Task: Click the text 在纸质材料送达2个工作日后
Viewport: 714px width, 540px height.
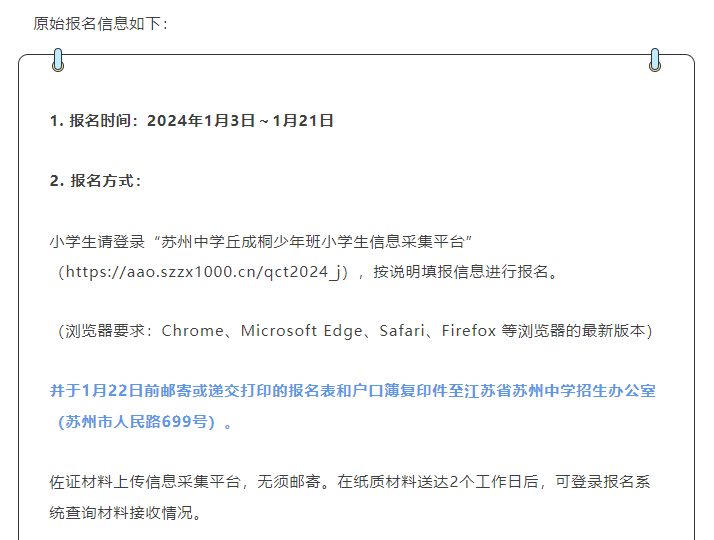Action: [438, 482]
